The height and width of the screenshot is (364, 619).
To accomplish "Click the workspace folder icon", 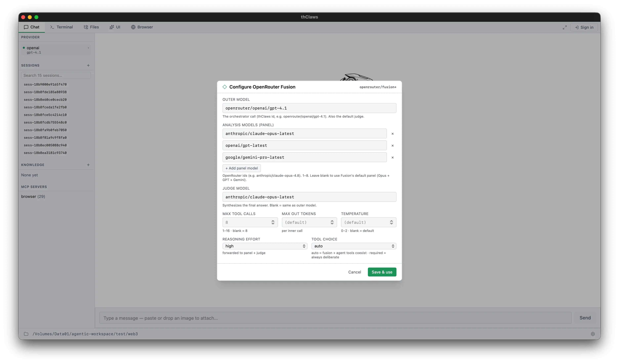I will click(x=26, y=334).
